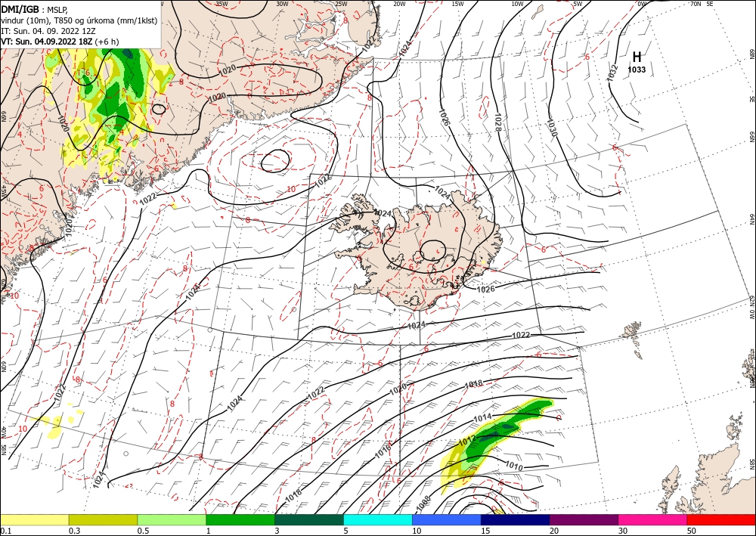
Task: Click the '35W' longitude label
Action: coord(222,4)
